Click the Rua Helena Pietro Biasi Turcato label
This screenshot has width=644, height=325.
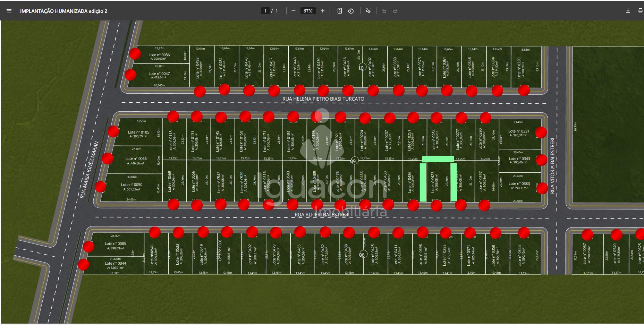coord(323,99)
